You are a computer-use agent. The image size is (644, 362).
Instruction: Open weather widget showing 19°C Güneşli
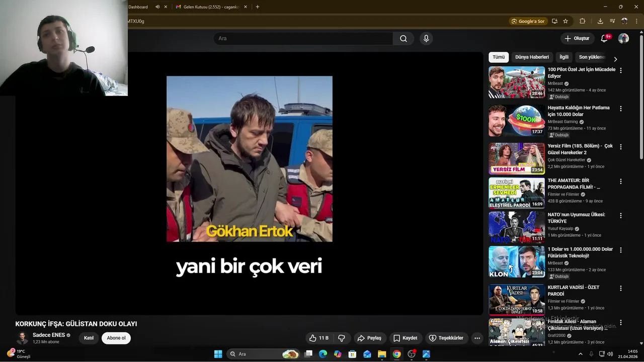click(x=19, y=354)
